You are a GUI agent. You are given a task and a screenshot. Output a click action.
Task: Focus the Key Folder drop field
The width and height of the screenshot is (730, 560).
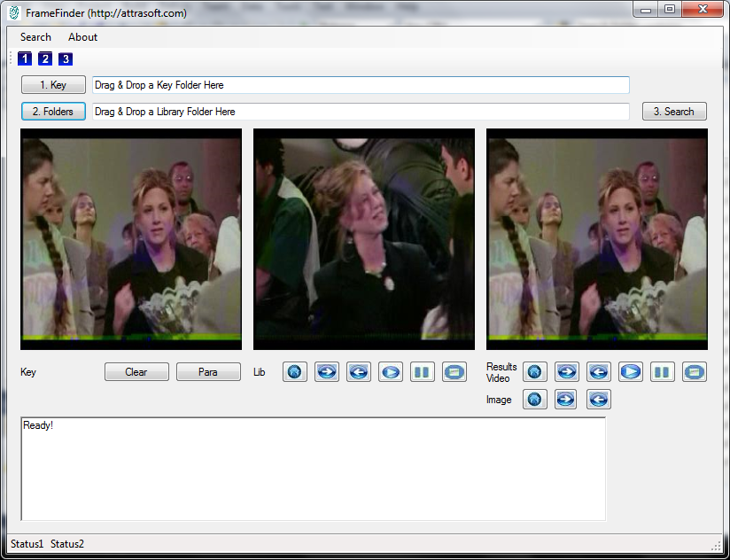coord(361,85)
